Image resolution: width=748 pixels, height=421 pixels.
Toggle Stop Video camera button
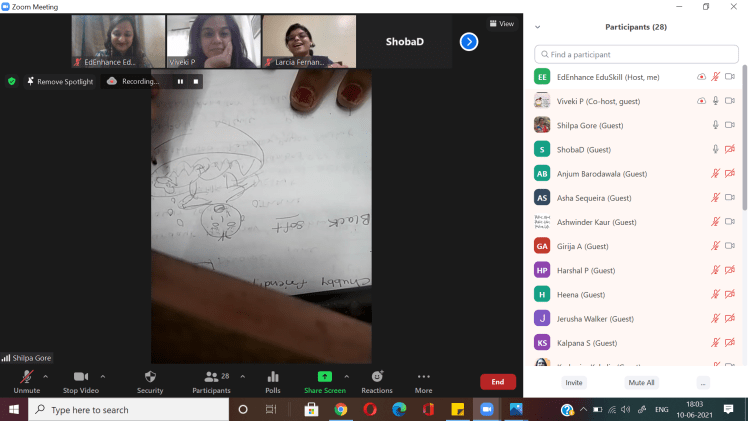coord(80,377)
